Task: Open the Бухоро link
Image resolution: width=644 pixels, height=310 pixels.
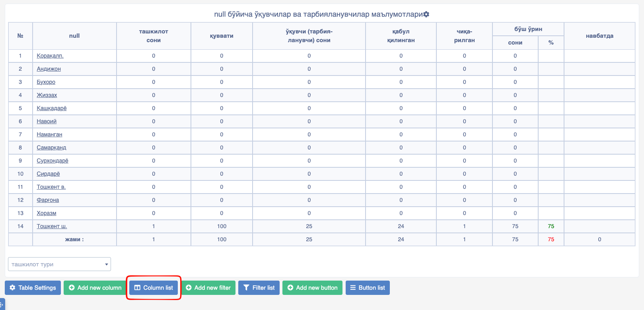Action: [46, 82]
